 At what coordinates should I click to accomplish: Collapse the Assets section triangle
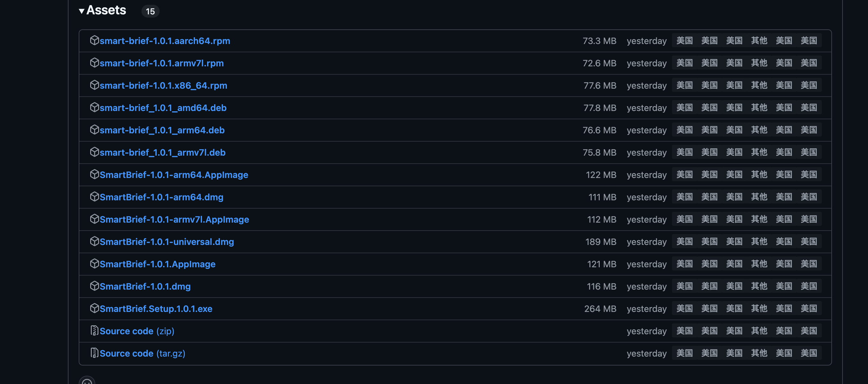pos(82,11)
